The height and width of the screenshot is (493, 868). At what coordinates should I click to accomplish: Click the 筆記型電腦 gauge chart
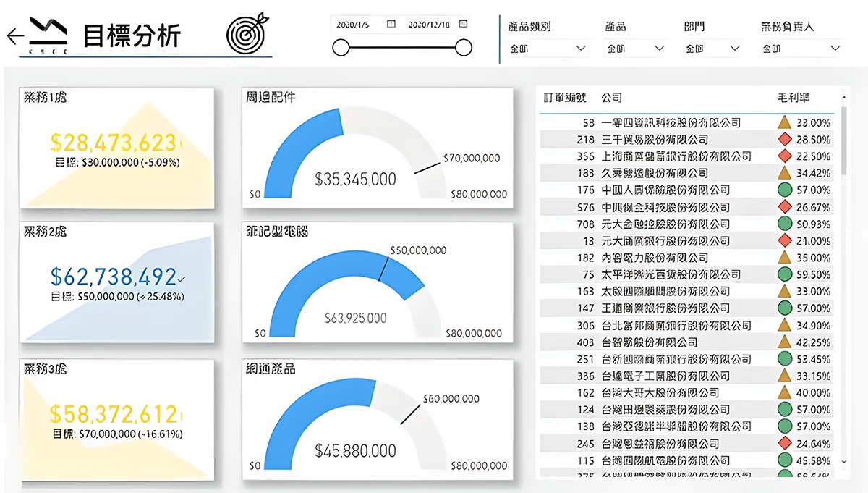(377, 282)
